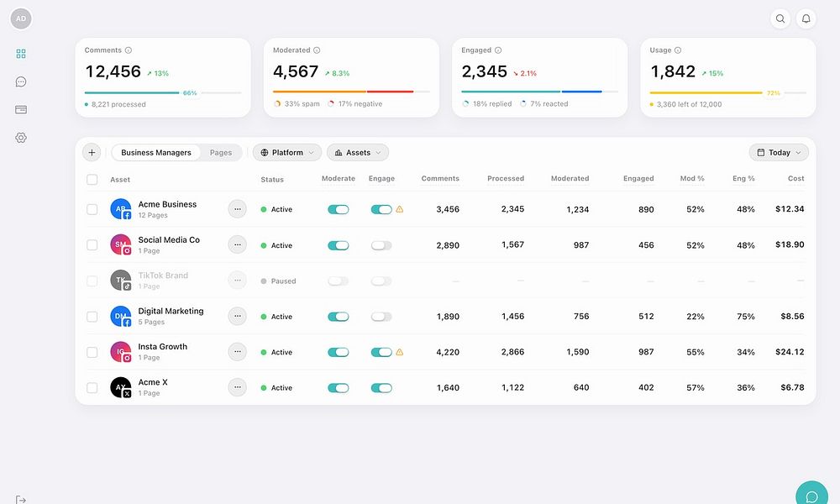The height and width of the screenshot is (504, 840).
Task: Click the Comments column header
Action: pos(440,178)
